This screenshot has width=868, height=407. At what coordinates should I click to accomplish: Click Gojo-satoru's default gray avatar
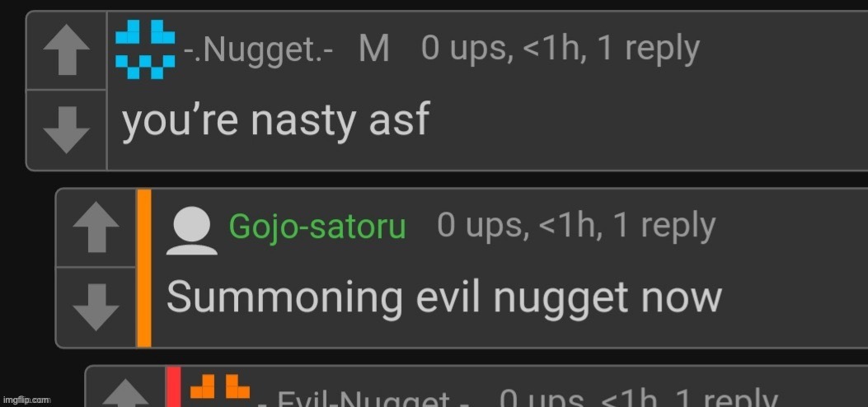pyautogui.click(x=192, y=232)
